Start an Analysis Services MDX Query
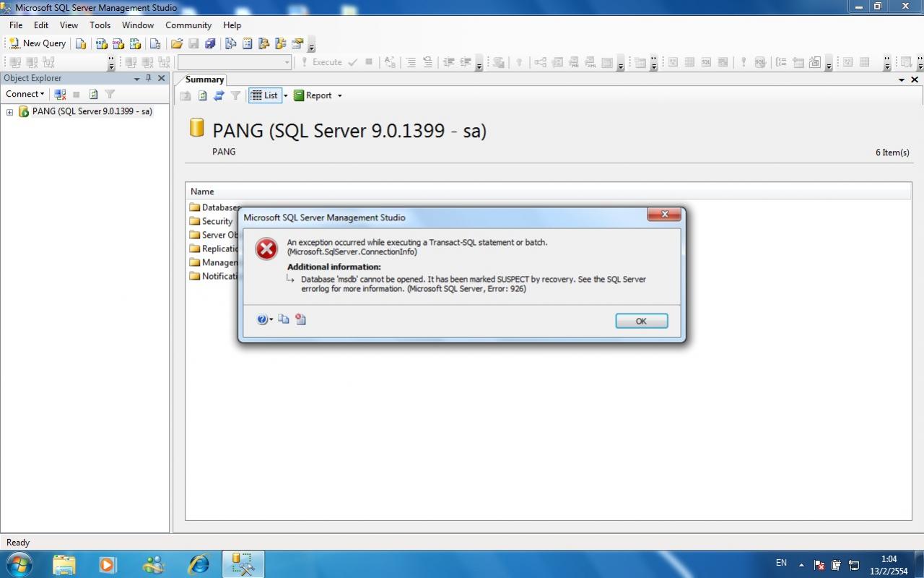This screenshot has width=924, height=578. click(102, 43)
